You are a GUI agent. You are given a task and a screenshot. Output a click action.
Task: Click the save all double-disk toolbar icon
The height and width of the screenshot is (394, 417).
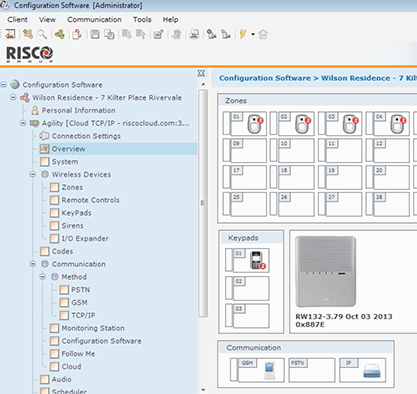tap(109, 34)
